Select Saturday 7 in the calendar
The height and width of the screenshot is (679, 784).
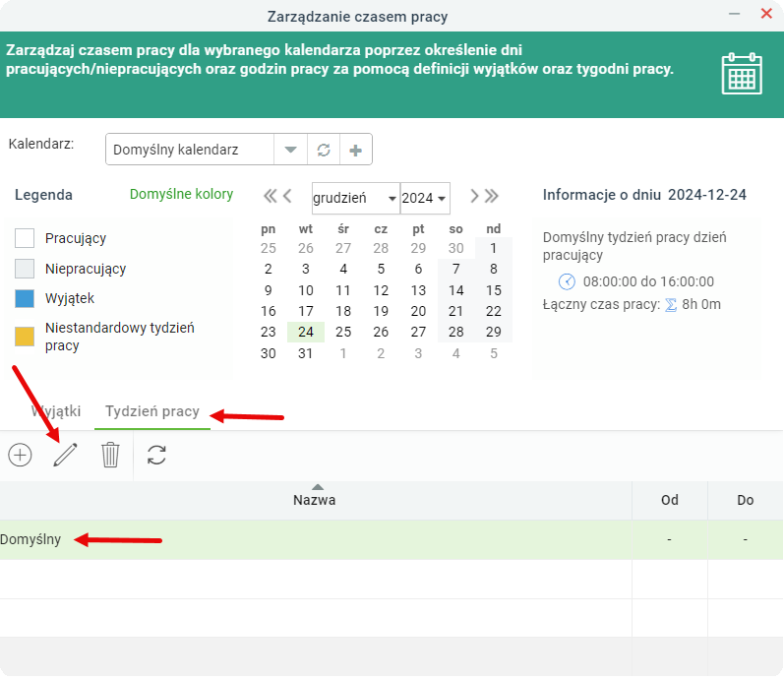(456, 270)
